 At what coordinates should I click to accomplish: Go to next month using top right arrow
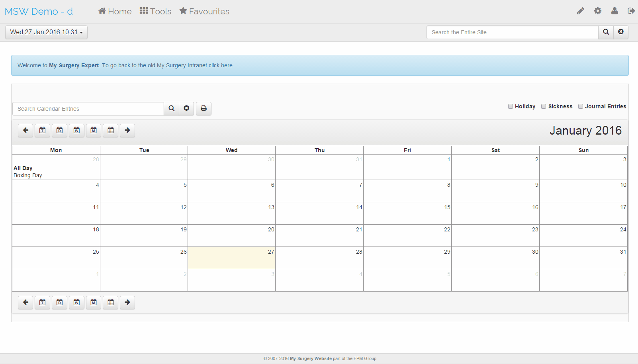click(x=127, y=130)
